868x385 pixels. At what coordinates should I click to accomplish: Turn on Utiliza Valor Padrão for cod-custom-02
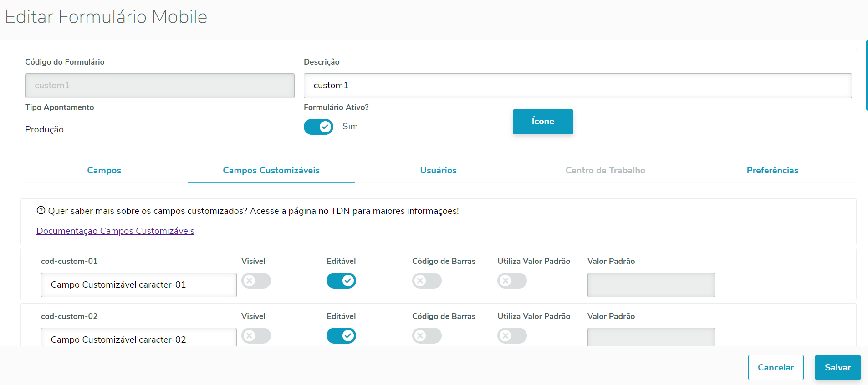click(x=512, y=336)
